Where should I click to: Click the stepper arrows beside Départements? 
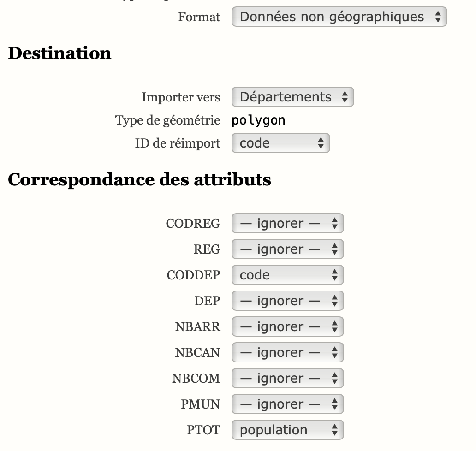tap(345, 97)
